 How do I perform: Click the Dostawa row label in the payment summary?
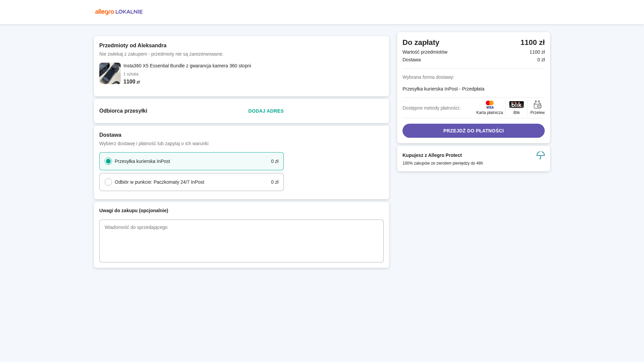point(412,60)
